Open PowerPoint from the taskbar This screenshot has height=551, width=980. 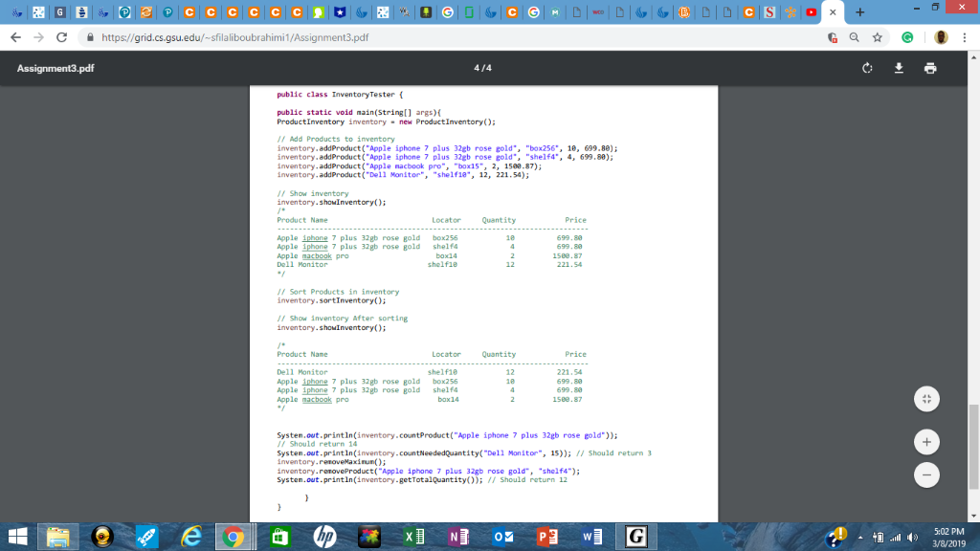547,536
